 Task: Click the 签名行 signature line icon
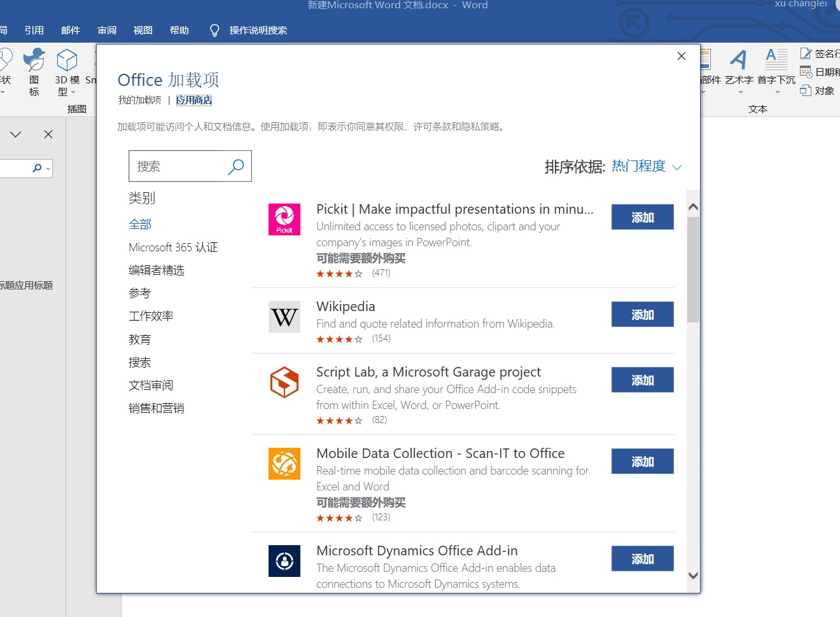coord(806,53)
